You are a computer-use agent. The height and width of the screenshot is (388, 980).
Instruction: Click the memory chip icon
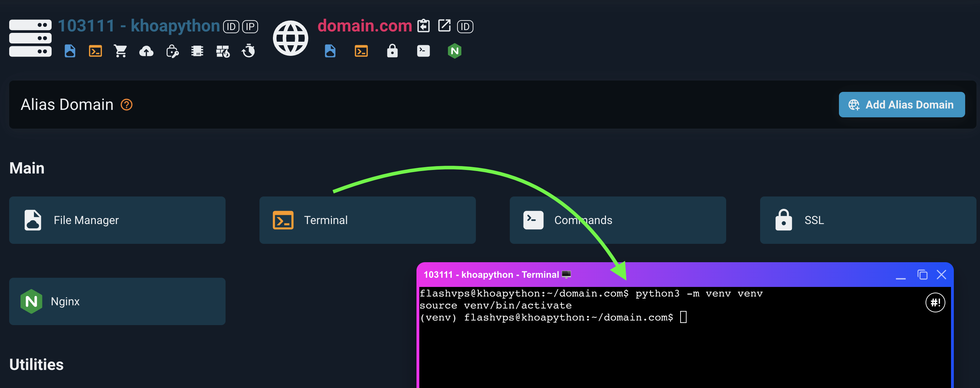coord(197,51)
